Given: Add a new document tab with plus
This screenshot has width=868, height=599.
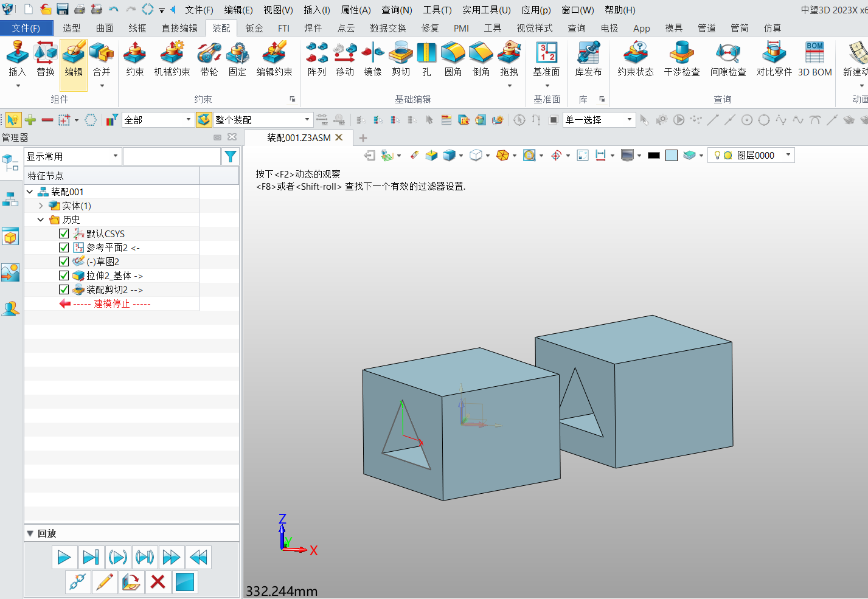Looking at the screenshot, I should click(363, 138).
